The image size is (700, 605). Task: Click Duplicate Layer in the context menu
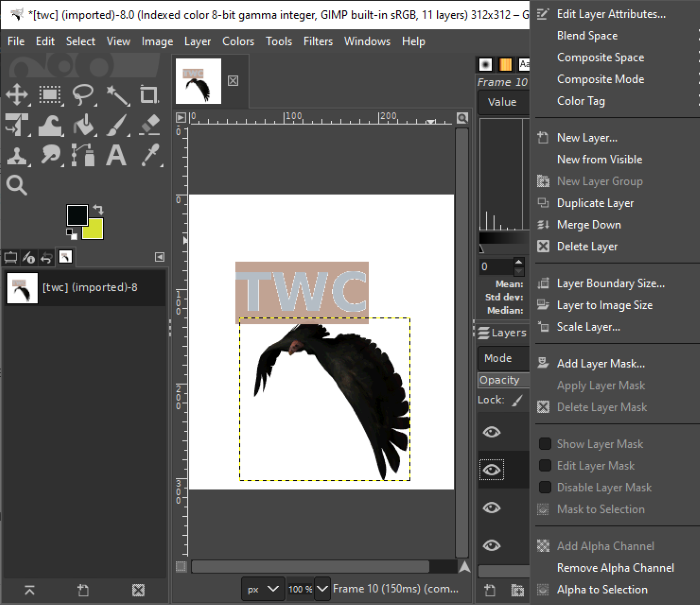pos(595,203)
